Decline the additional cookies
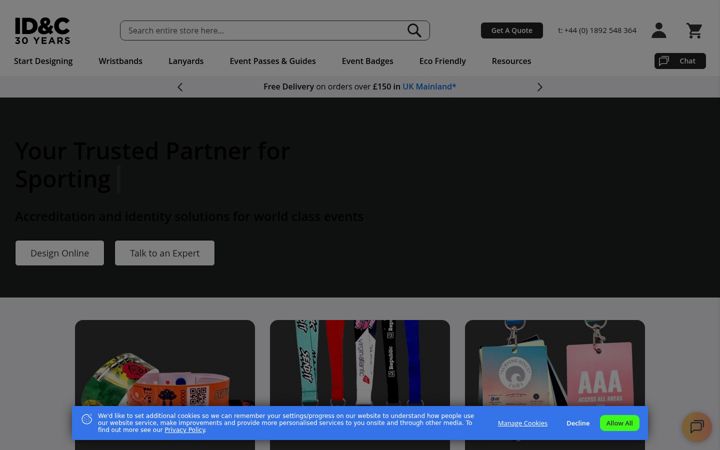This screenshot has width=720, height=450. (578, 423)
